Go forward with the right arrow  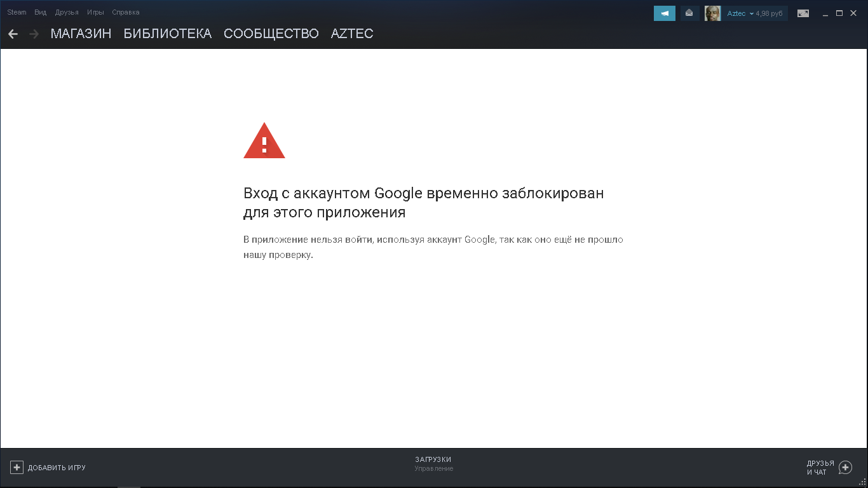34,34
